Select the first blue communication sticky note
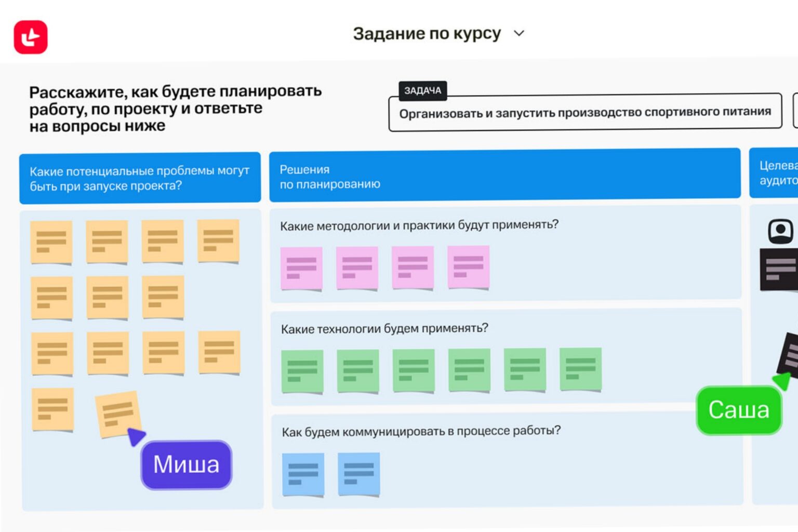The height and width of the screenshot is (532, 798). click(x=303, y=474)
